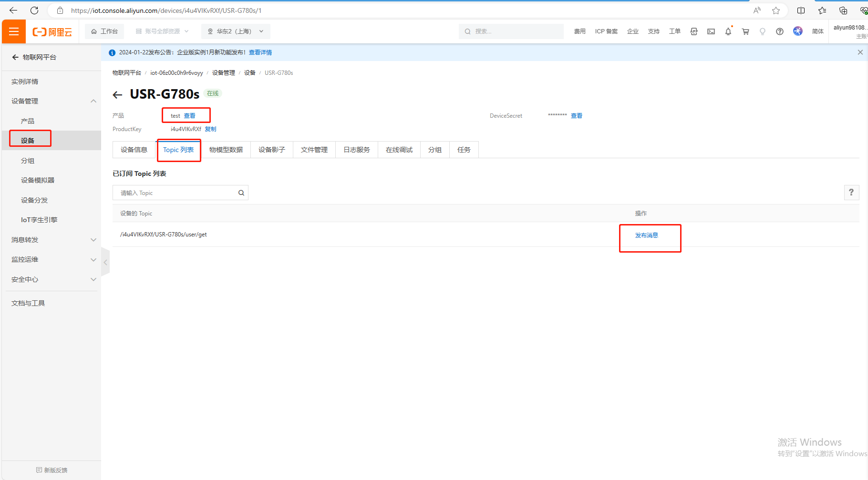Open the shopping cart icon
This screenshot has width=868, height=480.
pos(745,31)
